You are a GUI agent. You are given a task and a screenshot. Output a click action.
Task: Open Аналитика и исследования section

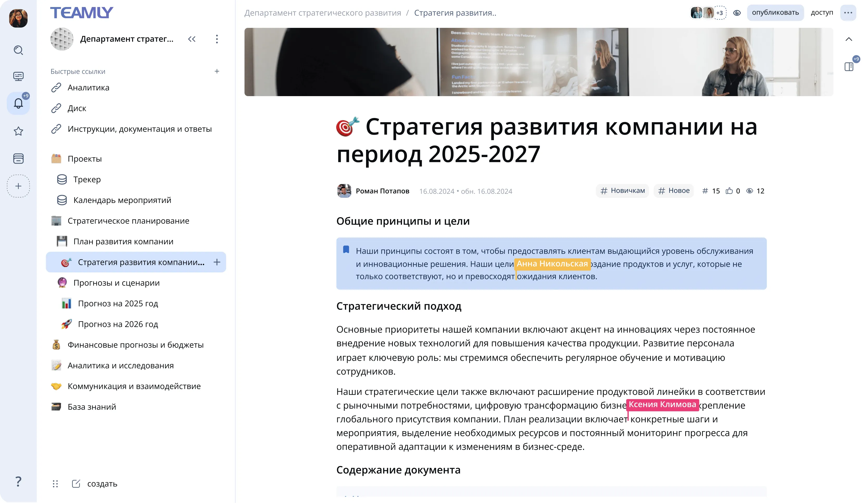tap(120, 365)
